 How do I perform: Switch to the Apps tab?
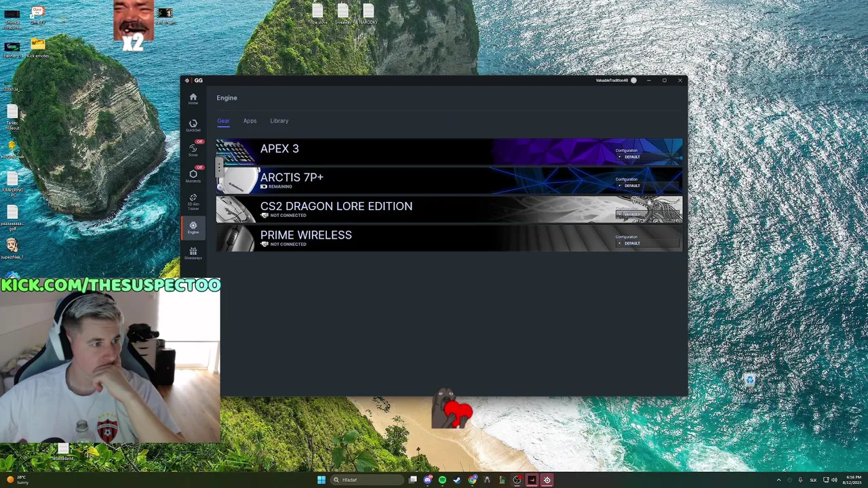click(250, 121)
